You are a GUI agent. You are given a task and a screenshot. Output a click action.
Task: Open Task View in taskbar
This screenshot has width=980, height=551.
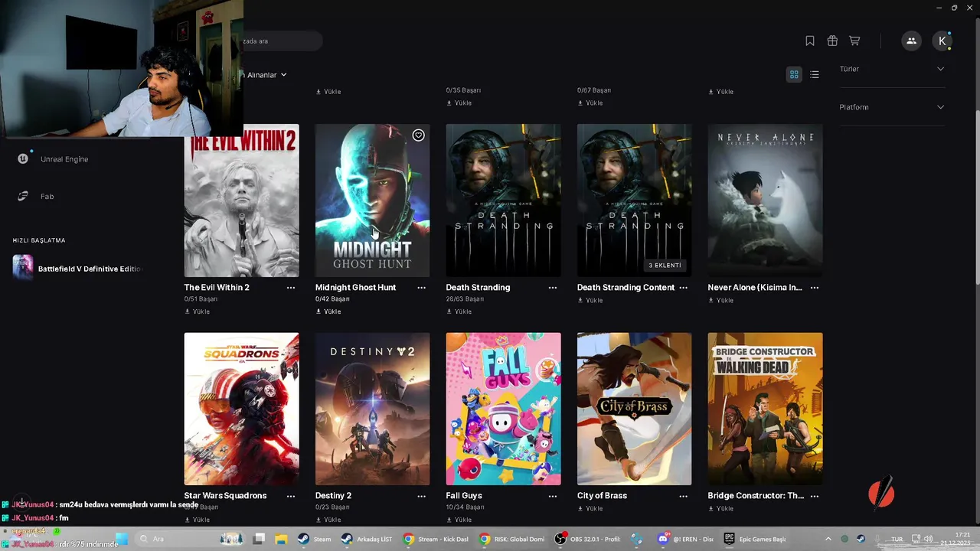click(x=259, y=539)
